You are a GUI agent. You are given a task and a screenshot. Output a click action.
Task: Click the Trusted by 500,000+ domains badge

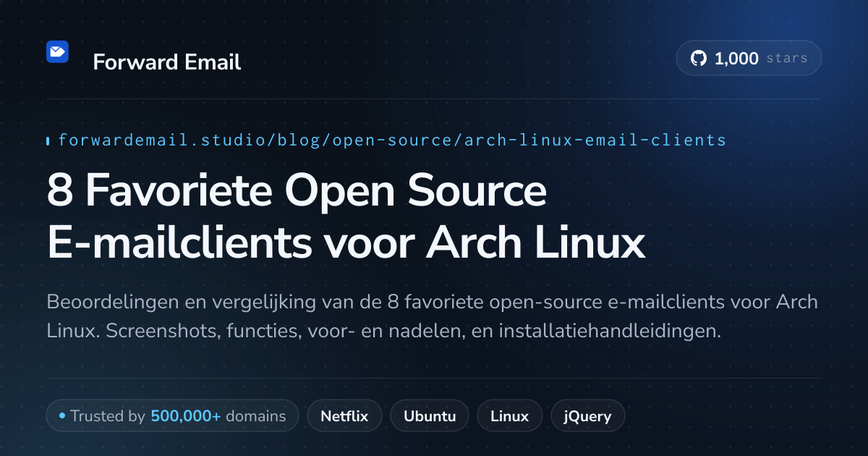[172, 416]
